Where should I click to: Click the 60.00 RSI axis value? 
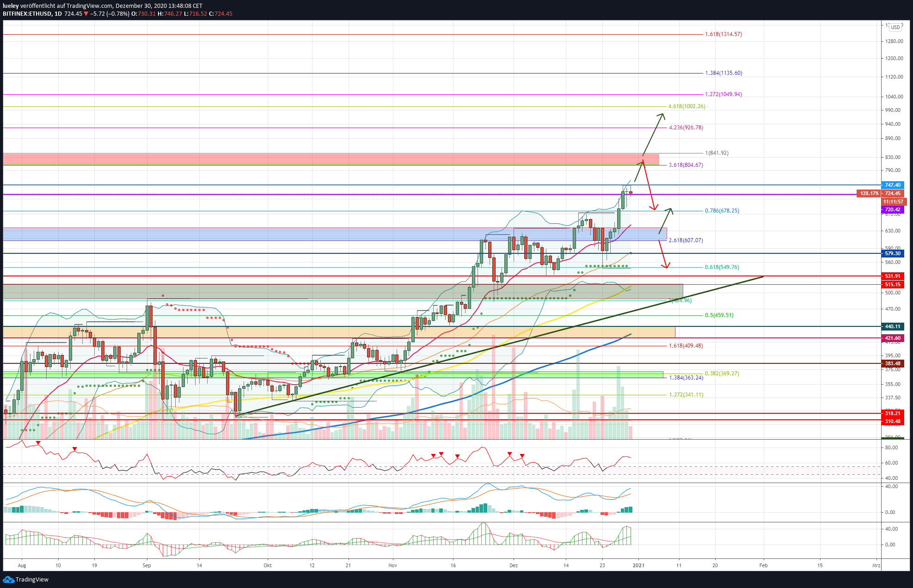coord(891,463)
